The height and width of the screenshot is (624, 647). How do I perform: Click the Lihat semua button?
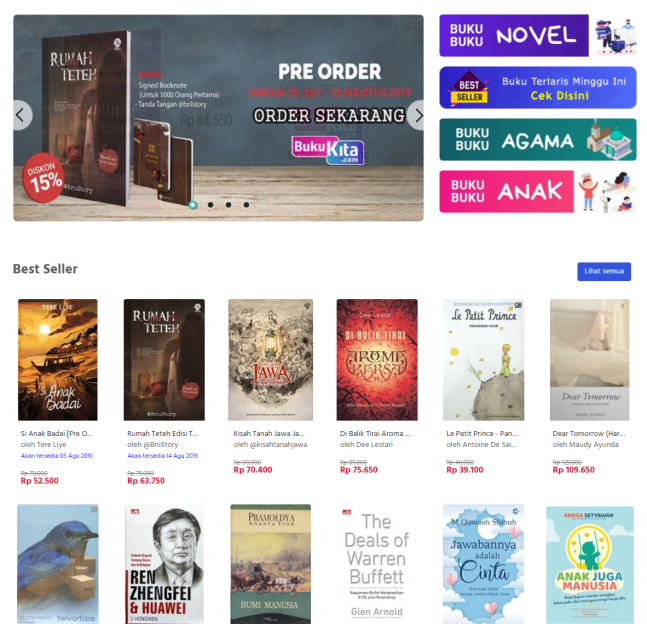coord(604,272)
